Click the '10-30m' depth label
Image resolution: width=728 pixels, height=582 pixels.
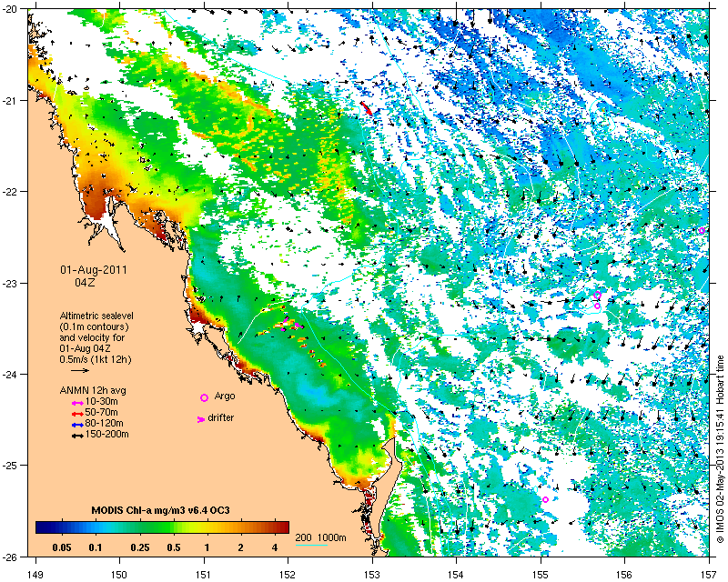[100, 401]
